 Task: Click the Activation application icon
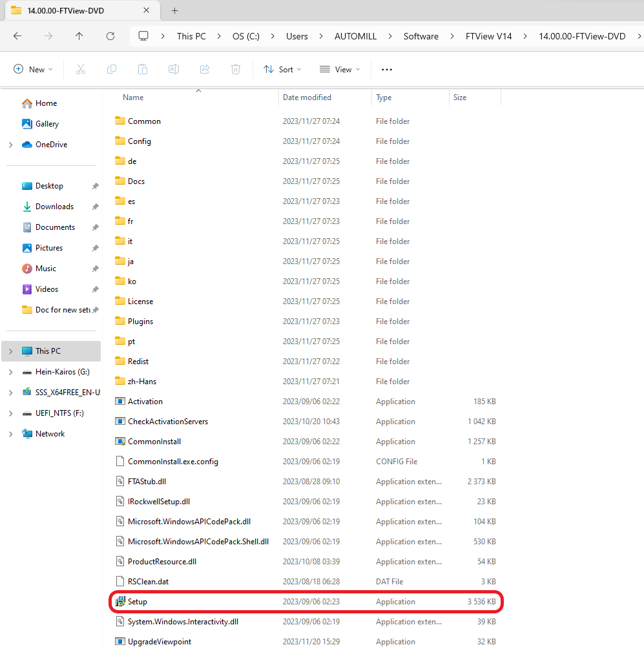[x=120, y=402]
